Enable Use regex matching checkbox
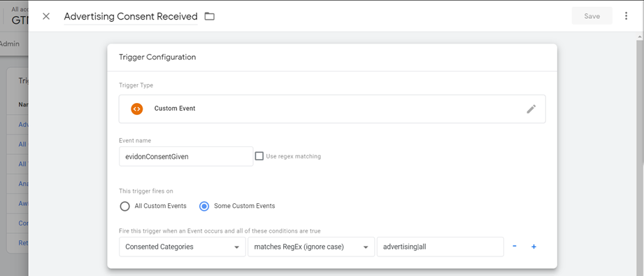Image resolution: width=644 pixels, height=276 pixels. point(259,156)
